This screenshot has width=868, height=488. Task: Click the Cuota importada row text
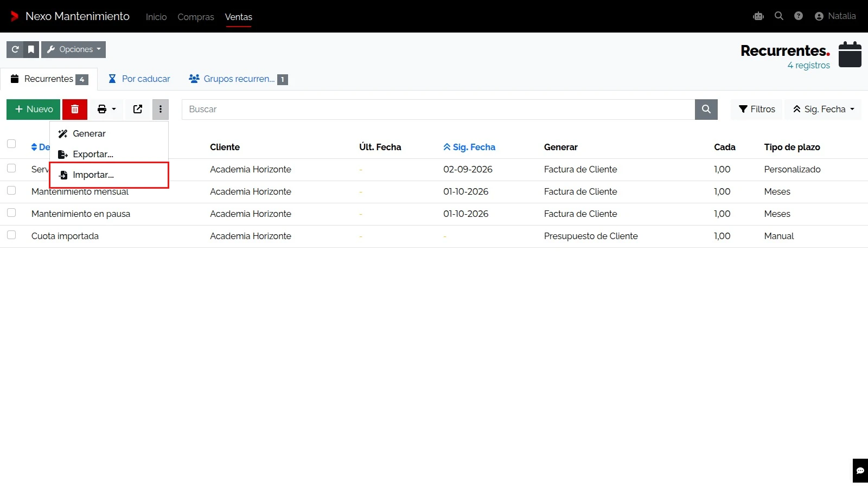pos(65,236)
